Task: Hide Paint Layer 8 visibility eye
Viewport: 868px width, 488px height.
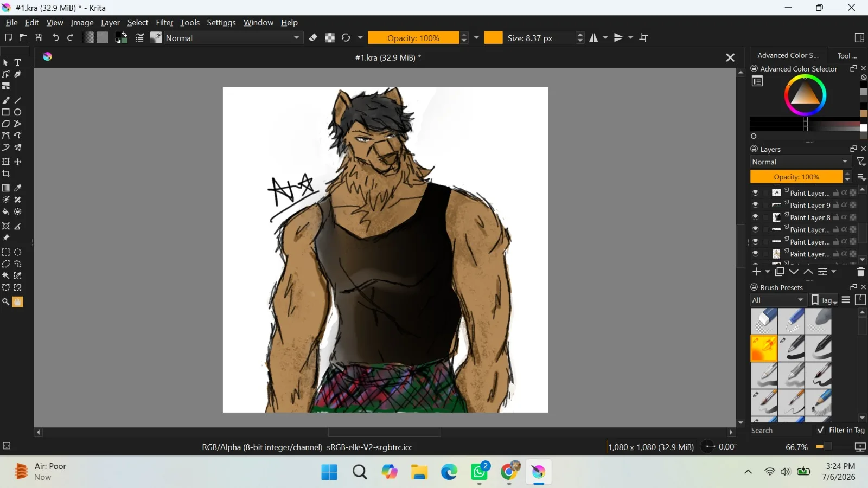Action: tap(755, 217)
